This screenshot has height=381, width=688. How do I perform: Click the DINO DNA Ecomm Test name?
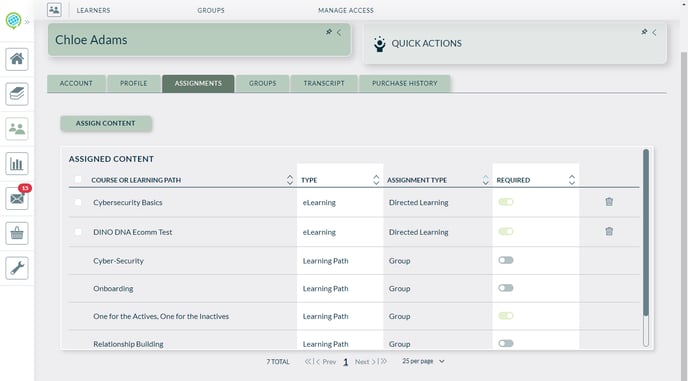click(x=133, y=232)
